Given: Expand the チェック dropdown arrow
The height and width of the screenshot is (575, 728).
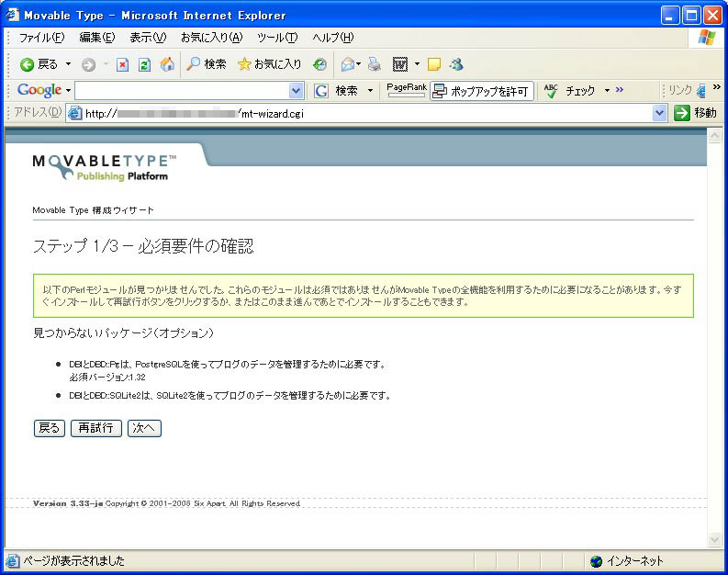Looking at the screenshot, I should (607, 91).
